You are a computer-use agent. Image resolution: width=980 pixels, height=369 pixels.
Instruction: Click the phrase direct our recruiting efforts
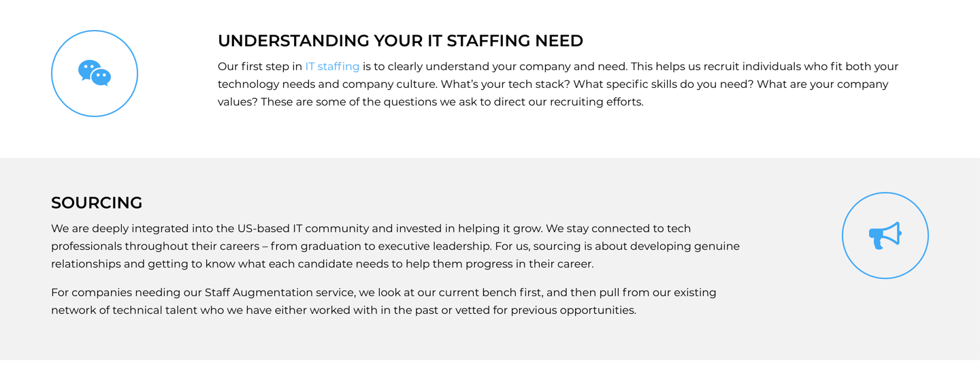coord(568,102)
